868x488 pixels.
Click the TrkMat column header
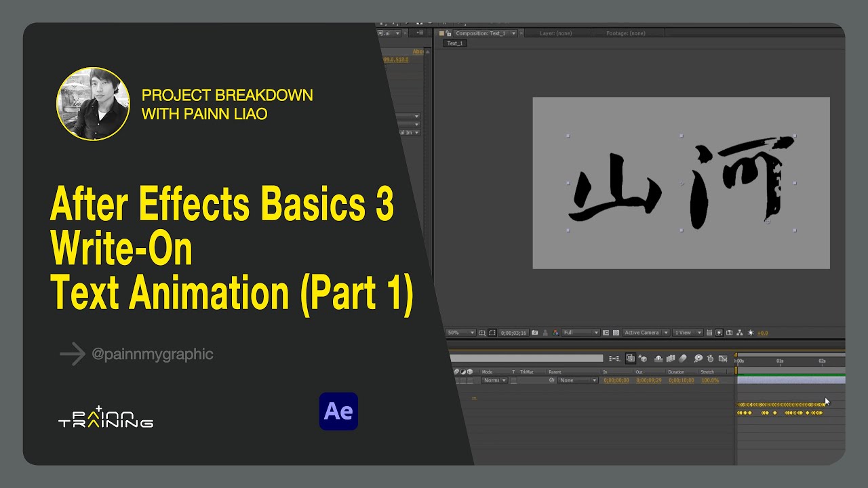[x=526, y=371]
